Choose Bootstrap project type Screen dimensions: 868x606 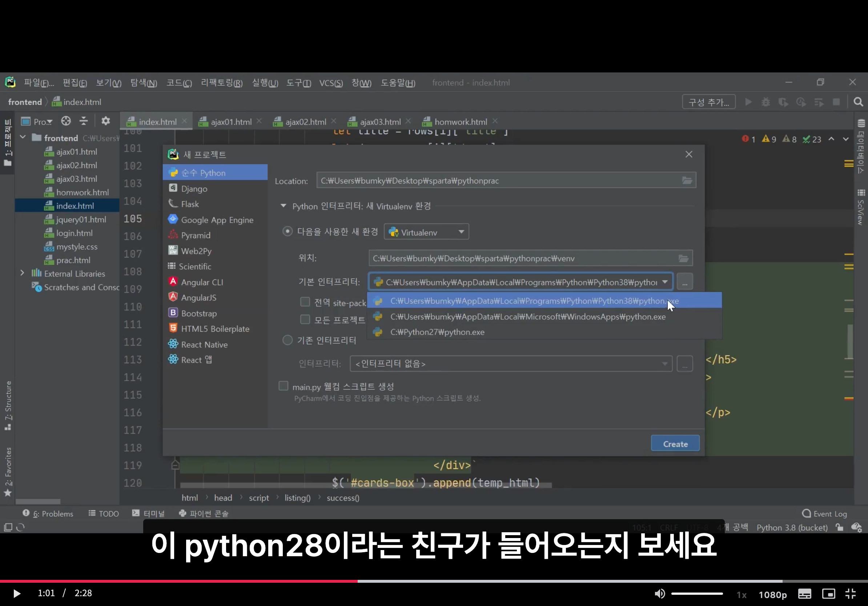coord(215,313)
